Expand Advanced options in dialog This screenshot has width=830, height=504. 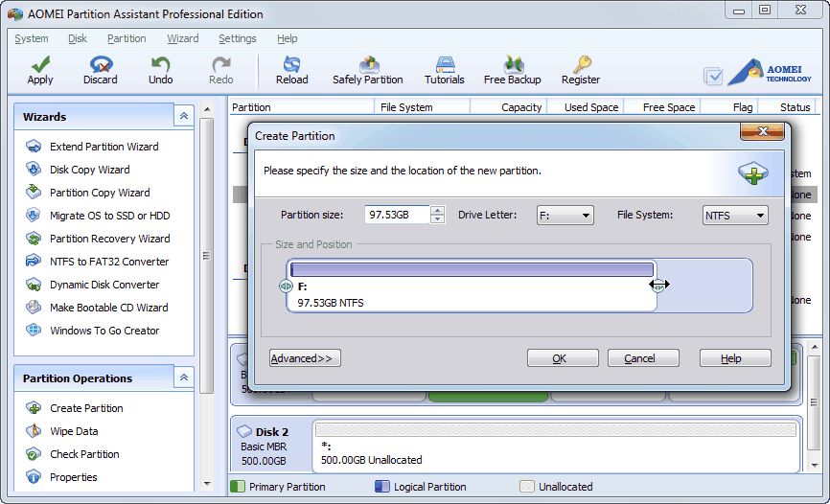point(305,358)
